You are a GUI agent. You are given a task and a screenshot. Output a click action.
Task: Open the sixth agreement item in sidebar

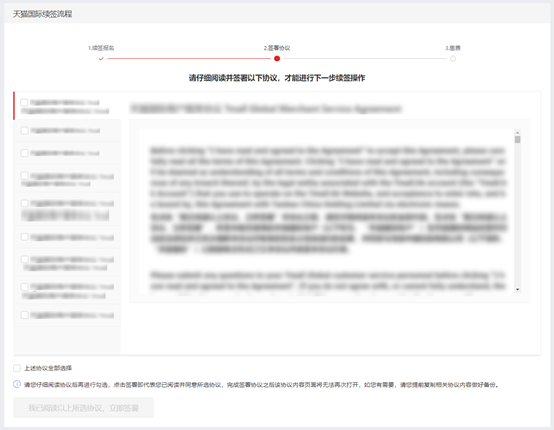[x=67, y=237]
